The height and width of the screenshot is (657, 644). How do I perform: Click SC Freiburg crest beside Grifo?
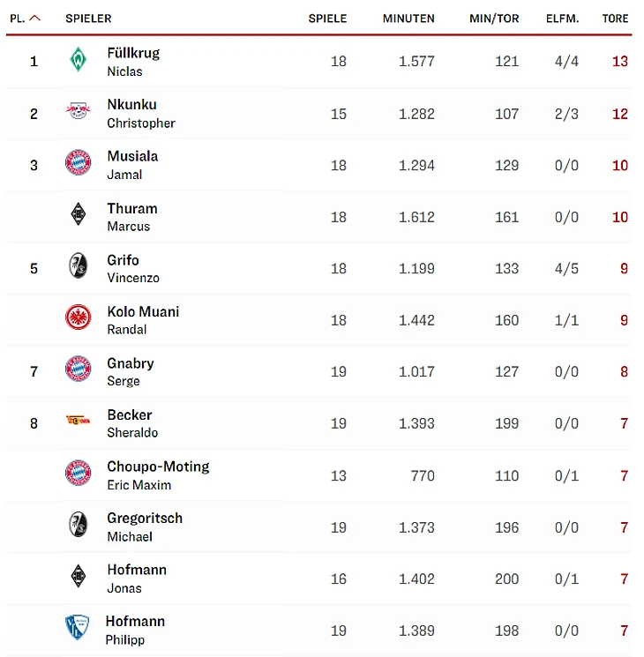(x=79, y=267)
